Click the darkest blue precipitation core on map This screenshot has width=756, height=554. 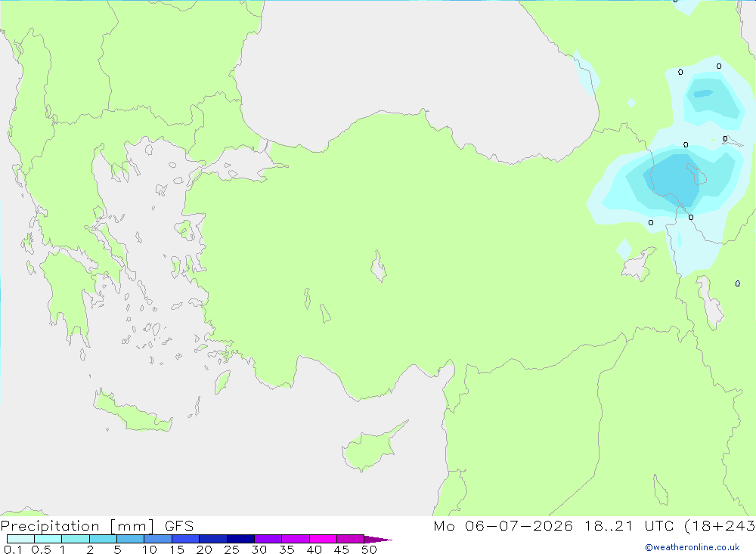click(675, 179)
